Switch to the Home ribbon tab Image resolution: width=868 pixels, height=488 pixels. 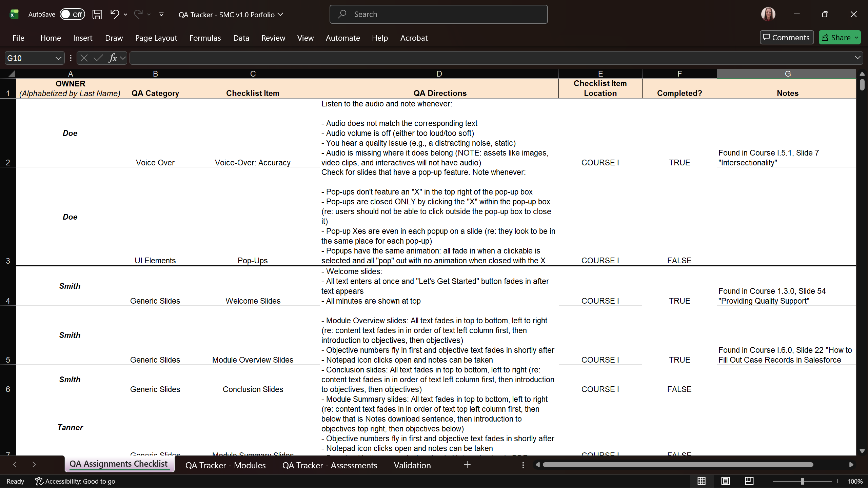[x=51, y=38]
